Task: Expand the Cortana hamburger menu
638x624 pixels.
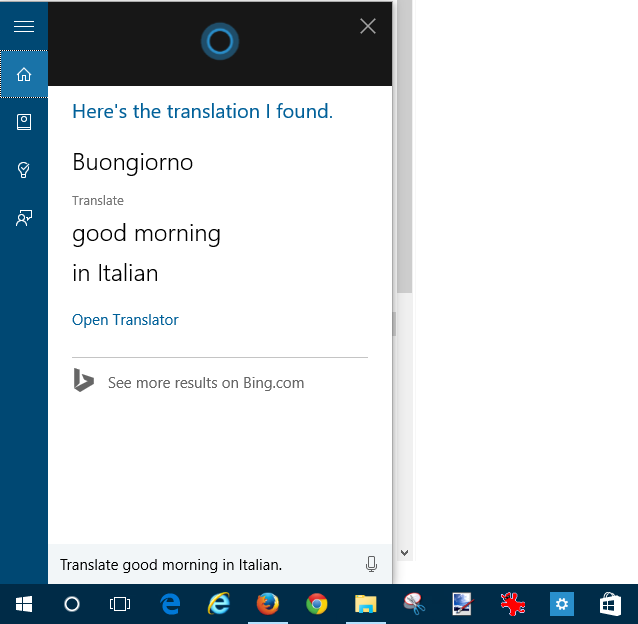Action: click(23, 27)
